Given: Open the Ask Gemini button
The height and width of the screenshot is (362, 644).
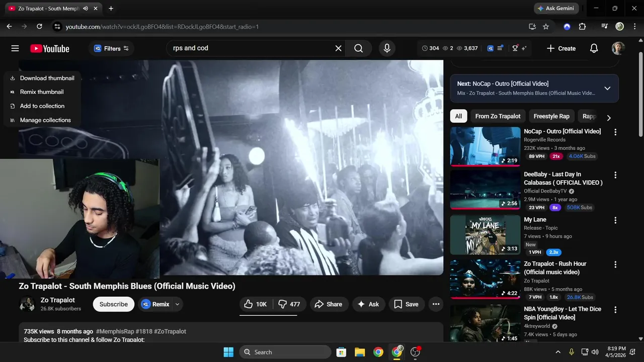Looking at the screenshot, I should coord(556,9).
